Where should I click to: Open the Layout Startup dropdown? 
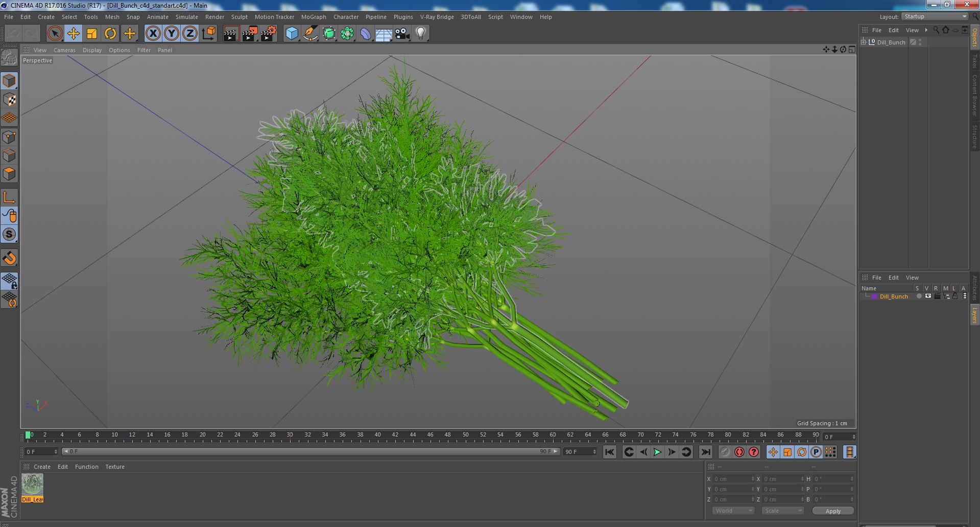935,17
